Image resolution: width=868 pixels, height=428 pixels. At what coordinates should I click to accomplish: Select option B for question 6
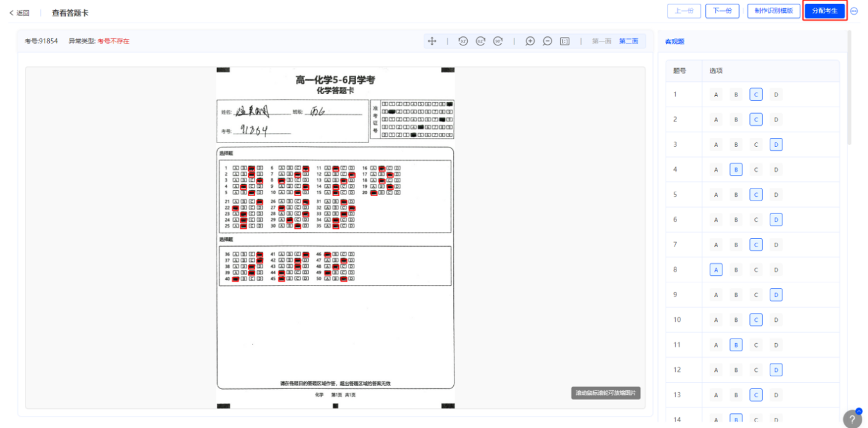tap(736, 220)
